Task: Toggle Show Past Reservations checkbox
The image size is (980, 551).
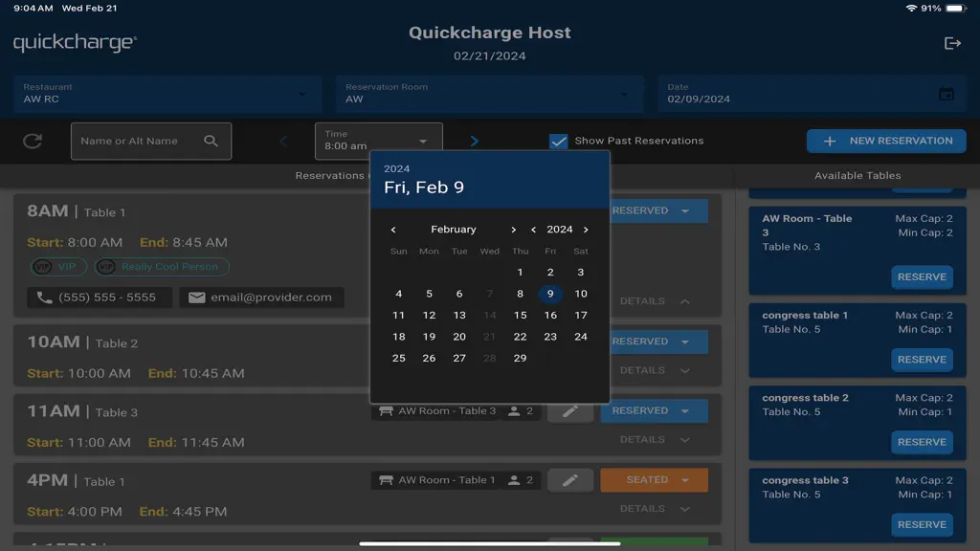Action: 558,142
